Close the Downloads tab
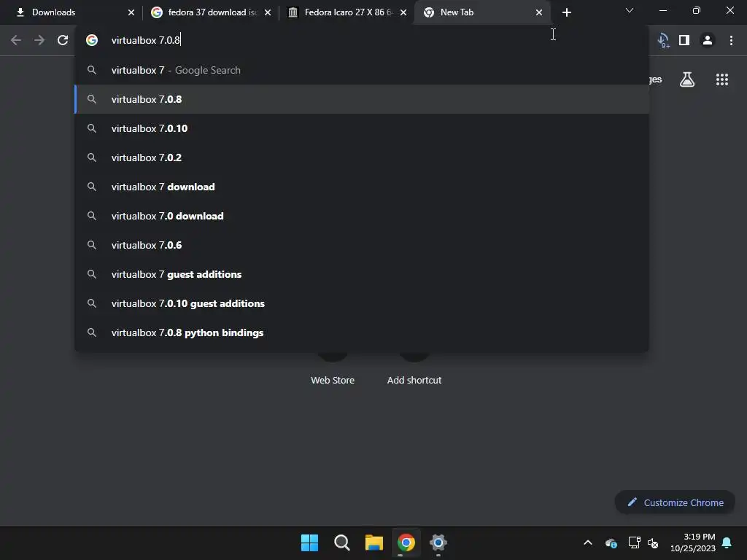This screenshot has height=560, width=747. 131,12
